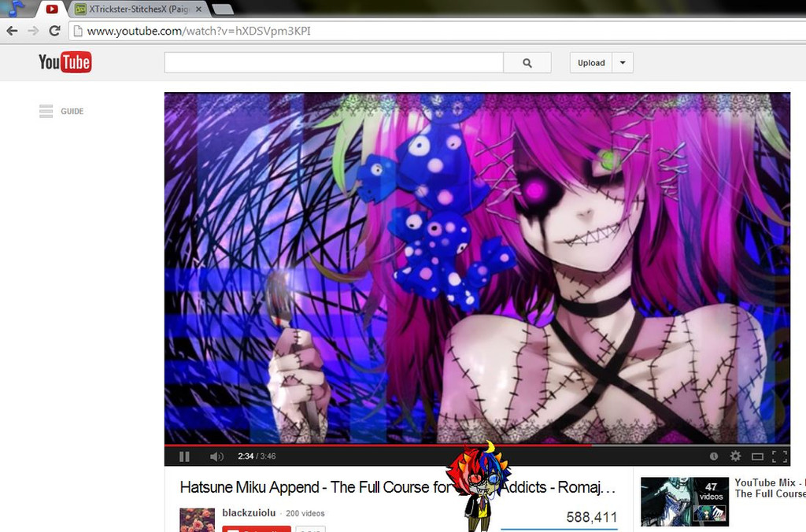Click the YouTube logo
806x532 pixels.
65,62
